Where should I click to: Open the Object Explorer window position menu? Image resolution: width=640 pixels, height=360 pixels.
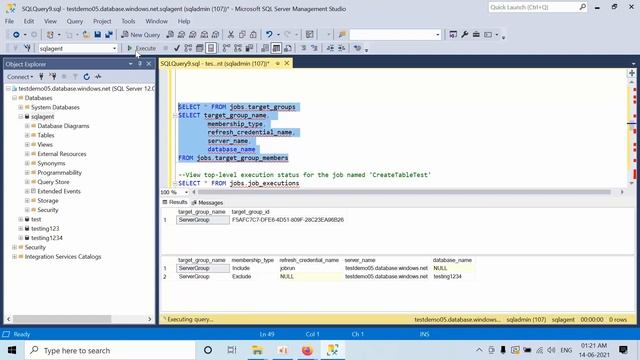pos(131,64)
